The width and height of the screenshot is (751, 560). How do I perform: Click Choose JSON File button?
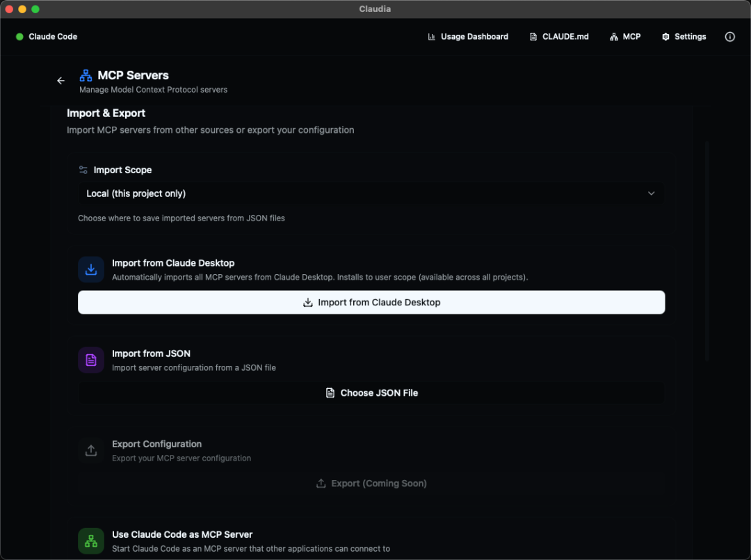tap(371, 393)
